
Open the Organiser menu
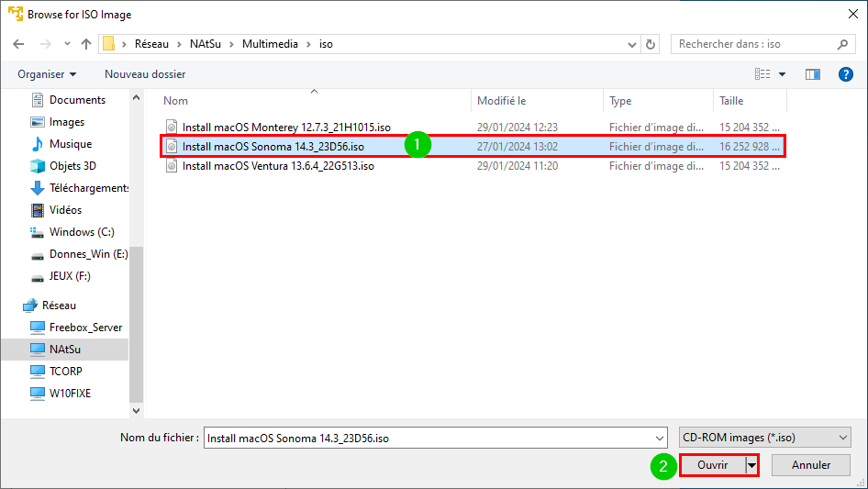coord(47,74)
